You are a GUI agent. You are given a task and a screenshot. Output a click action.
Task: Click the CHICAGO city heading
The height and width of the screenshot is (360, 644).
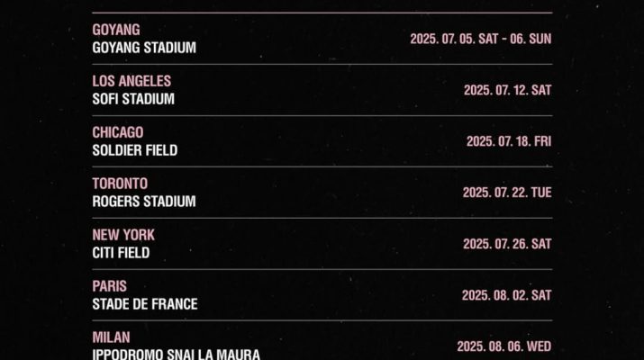118,132
